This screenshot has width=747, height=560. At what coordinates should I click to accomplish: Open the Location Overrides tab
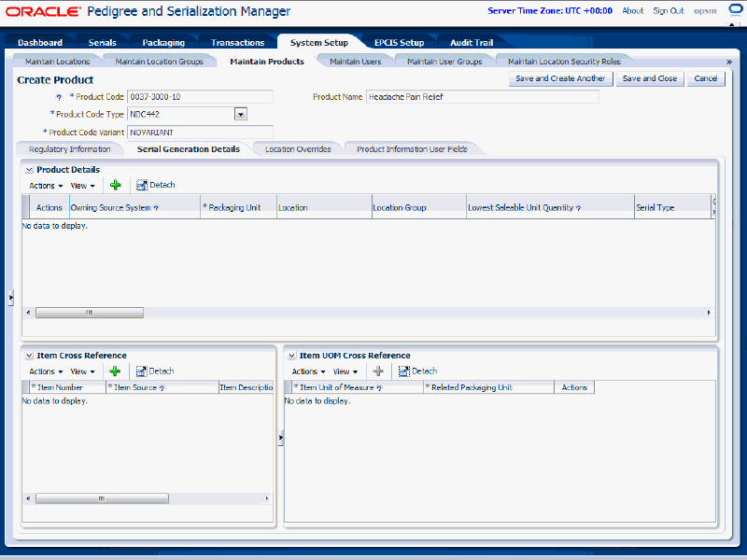(x=298, y=149)
